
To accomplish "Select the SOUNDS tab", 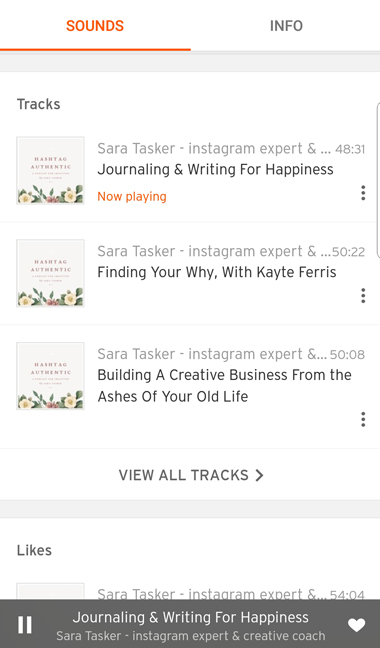I will click(x=95, y=26).
